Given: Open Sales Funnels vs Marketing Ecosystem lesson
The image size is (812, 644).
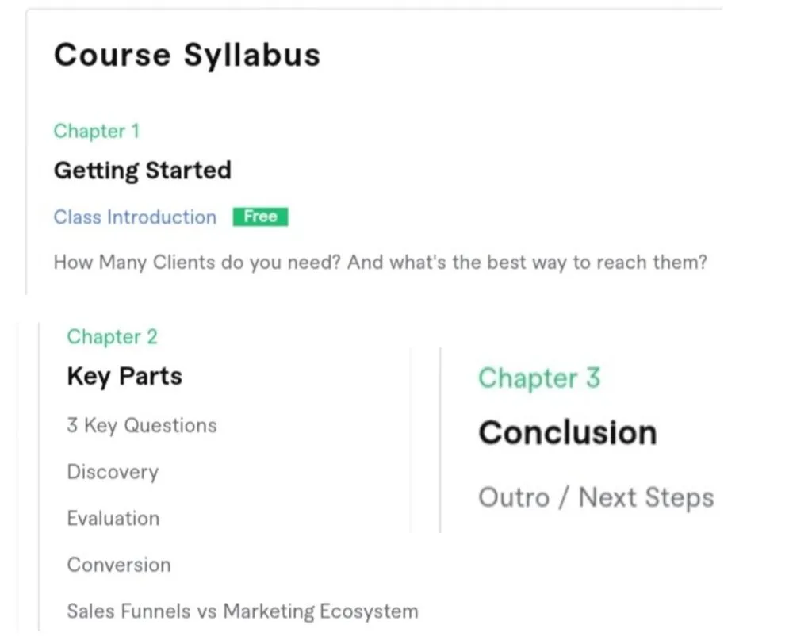Looking at the screenshot, I should click(242, 611).
